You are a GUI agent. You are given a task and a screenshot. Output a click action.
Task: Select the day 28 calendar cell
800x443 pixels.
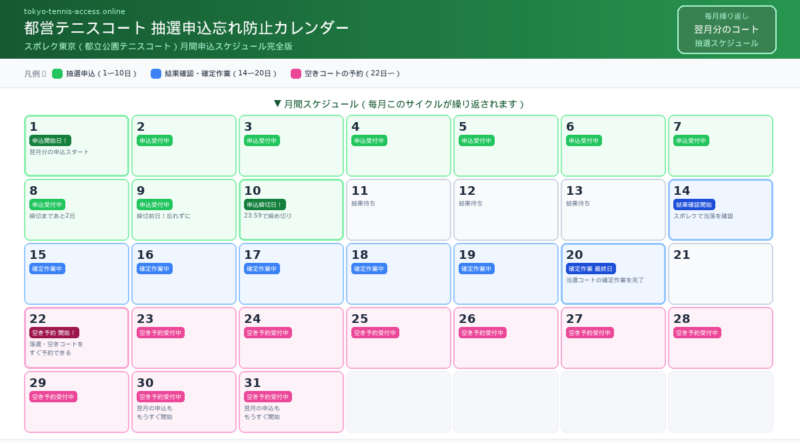(x=720, y=338)
